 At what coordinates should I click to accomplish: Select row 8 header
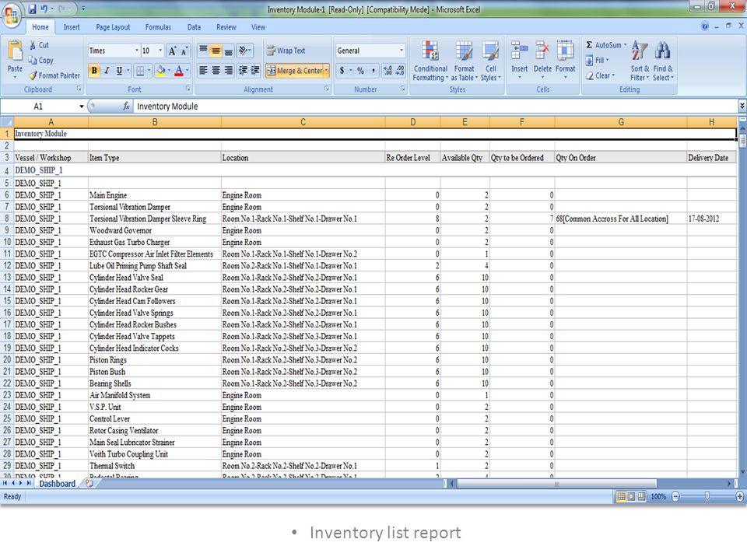7,219
